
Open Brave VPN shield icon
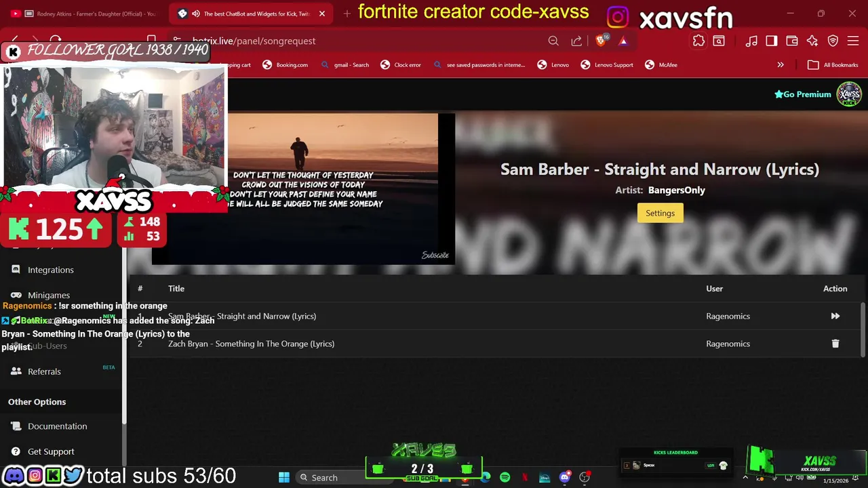point(833,41)
